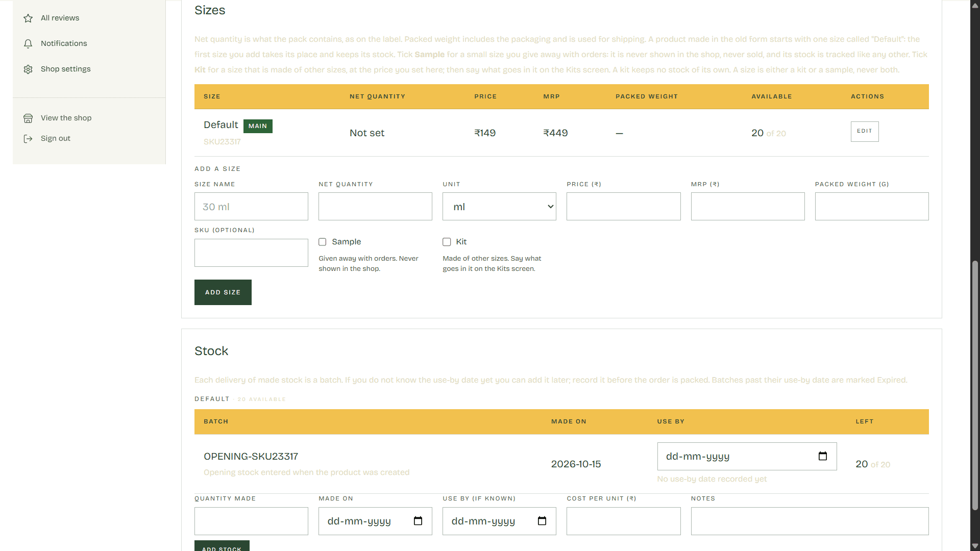Go to Shop settings in sidebar
This screenshot has width=980, height=551.
66,69
